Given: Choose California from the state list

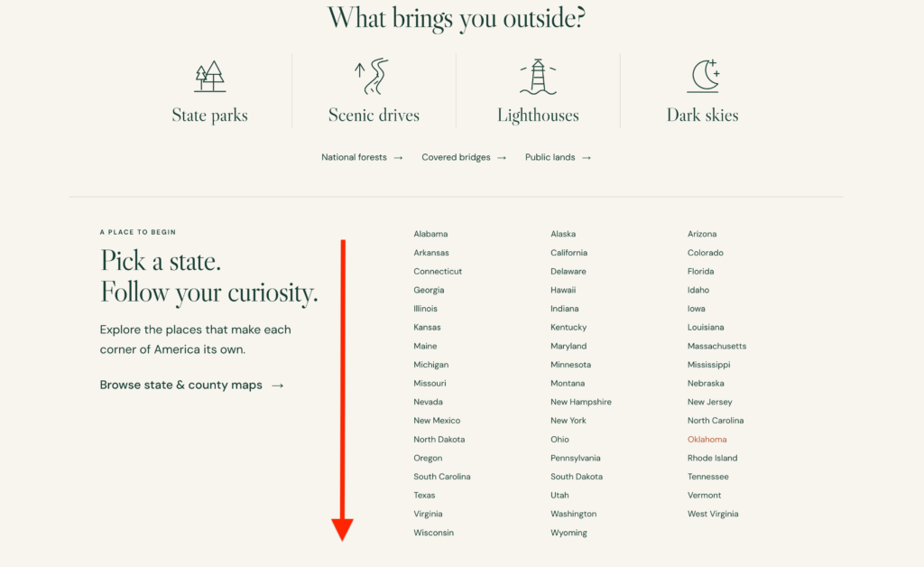Looking at the screenshot, I should [x=568, y=253].
